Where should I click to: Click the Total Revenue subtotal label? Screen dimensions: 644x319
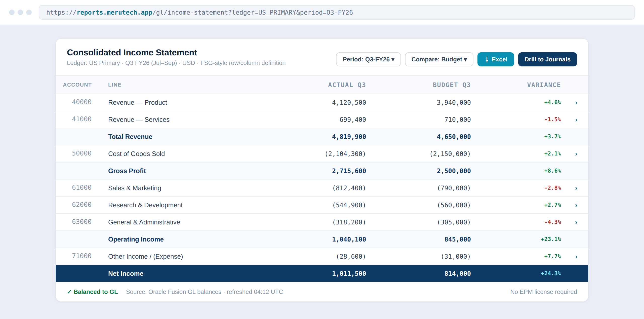click(x=130, y=137)
